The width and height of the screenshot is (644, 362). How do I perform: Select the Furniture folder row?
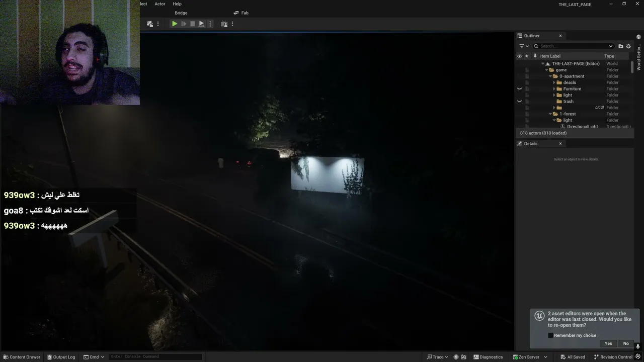574,89
